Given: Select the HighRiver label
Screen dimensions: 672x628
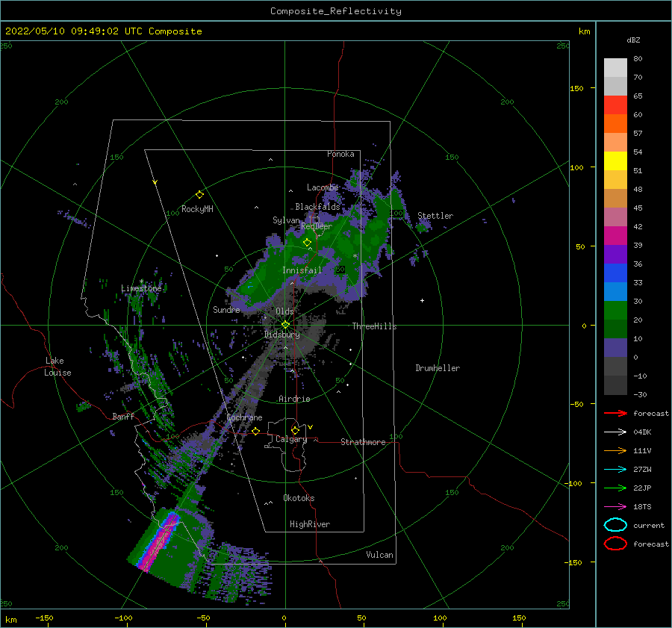Looking at the screenshot, I should tap(310, 524).
